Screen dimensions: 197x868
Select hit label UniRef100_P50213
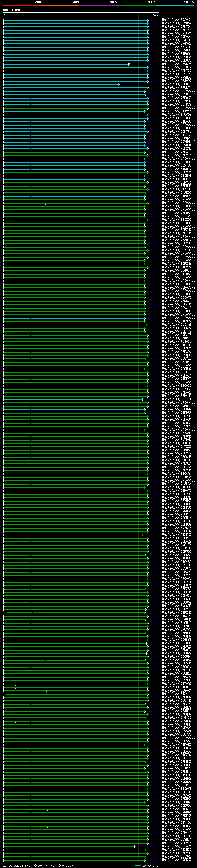[177, 308]
